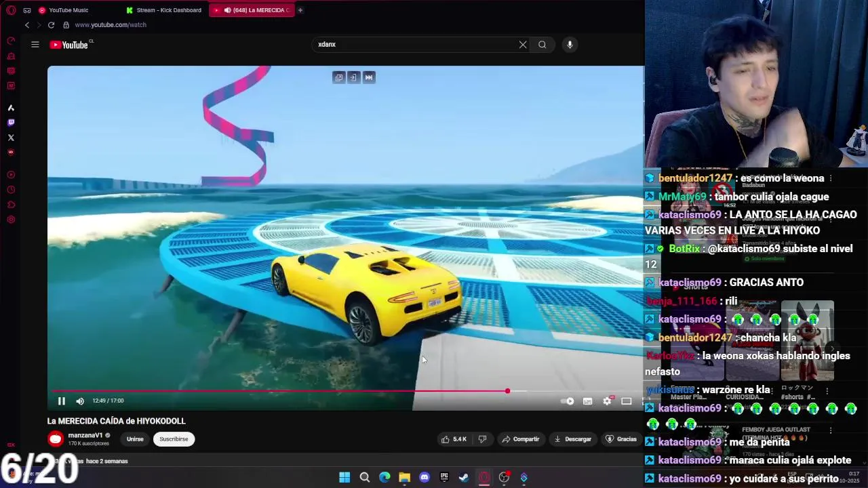Run the YouTube search magnifier button
Viewport: 868px width, 488px height.
(x=542, y=45)
